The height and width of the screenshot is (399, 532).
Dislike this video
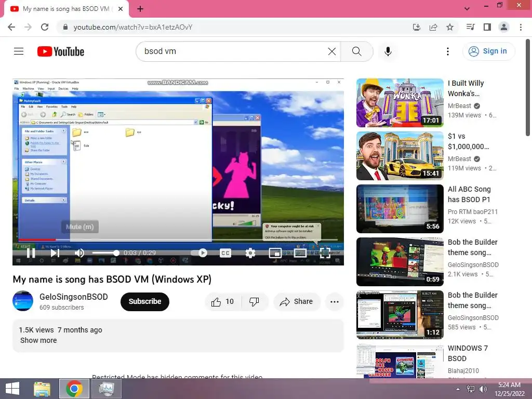click(255, 302)
